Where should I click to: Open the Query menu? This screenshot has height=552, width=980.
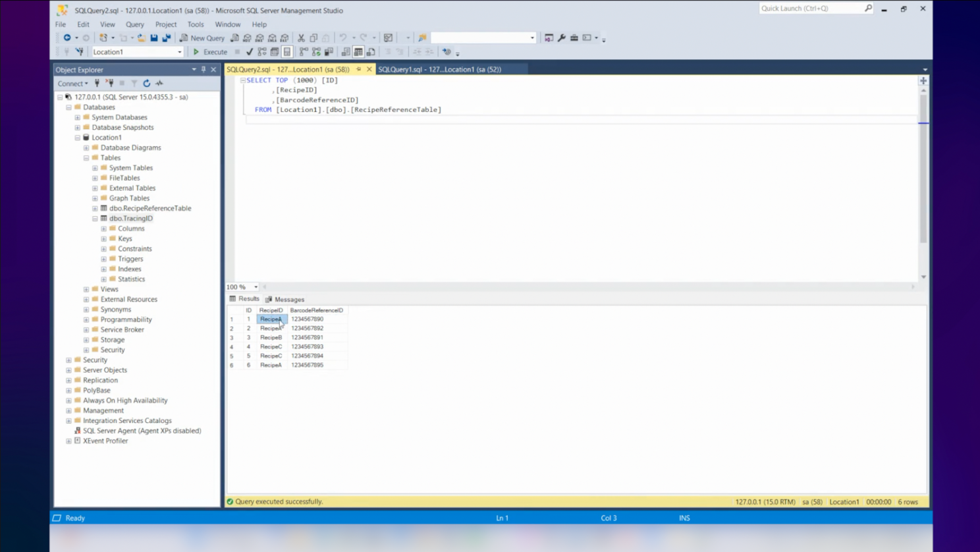pyautogui.click(x=134, y=24)
